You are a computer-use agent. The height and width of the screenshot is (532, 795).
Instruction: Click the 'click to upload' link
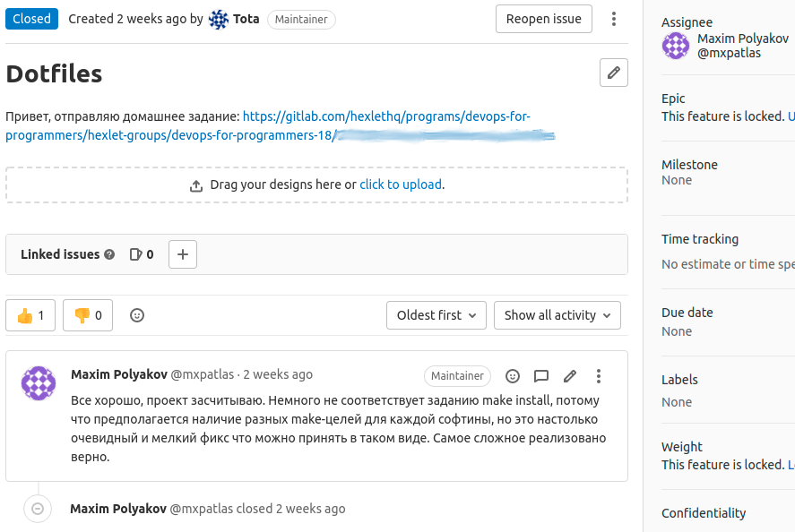[400, 184]
